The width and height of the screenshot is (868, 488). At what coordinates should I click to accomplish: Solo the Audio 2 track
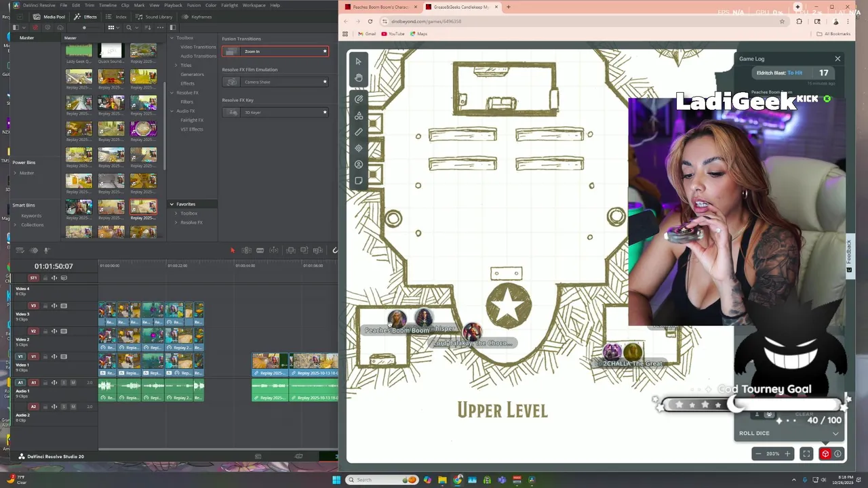click(x=64, y=407)
